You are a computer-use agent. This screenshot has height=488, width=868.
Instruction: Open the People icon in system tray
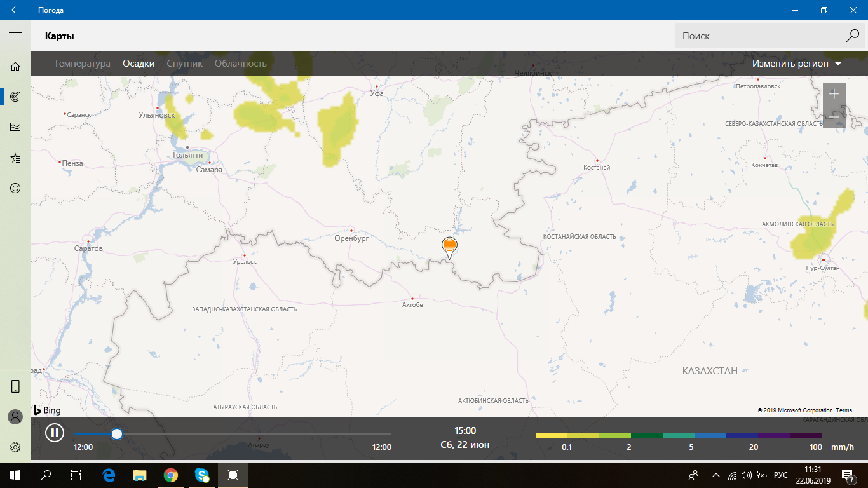coord(693,475)
